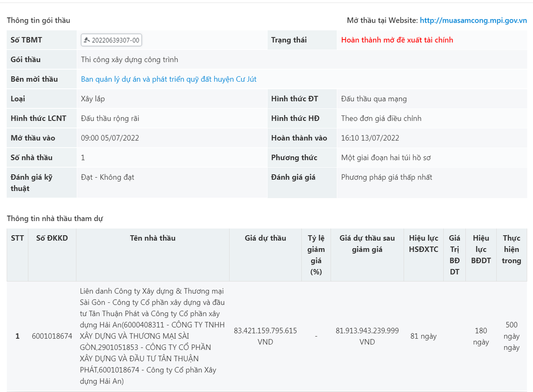Select registration number 6001018674 in the first row
The image size is (533, 392).
(52, 336)
